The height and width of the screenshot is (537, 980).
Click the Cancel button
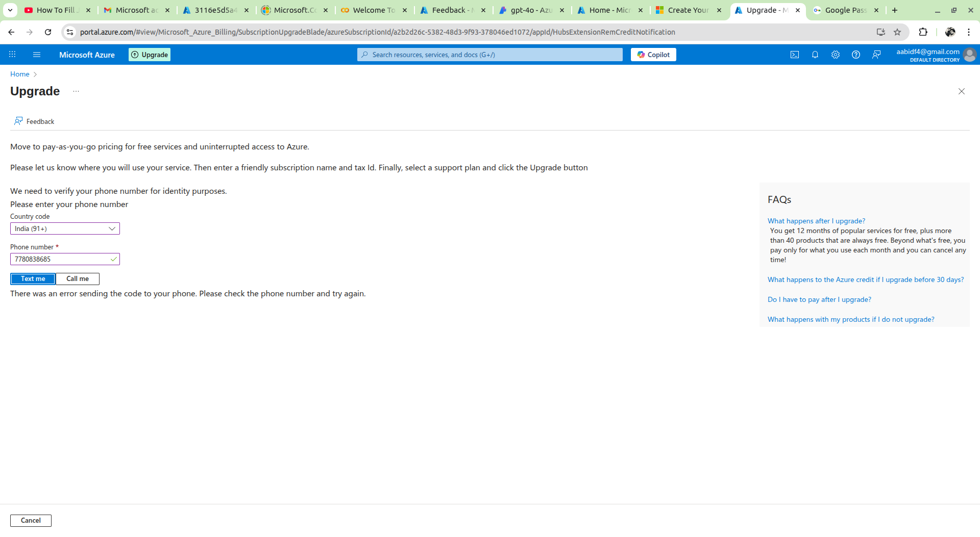pos(31,520)
